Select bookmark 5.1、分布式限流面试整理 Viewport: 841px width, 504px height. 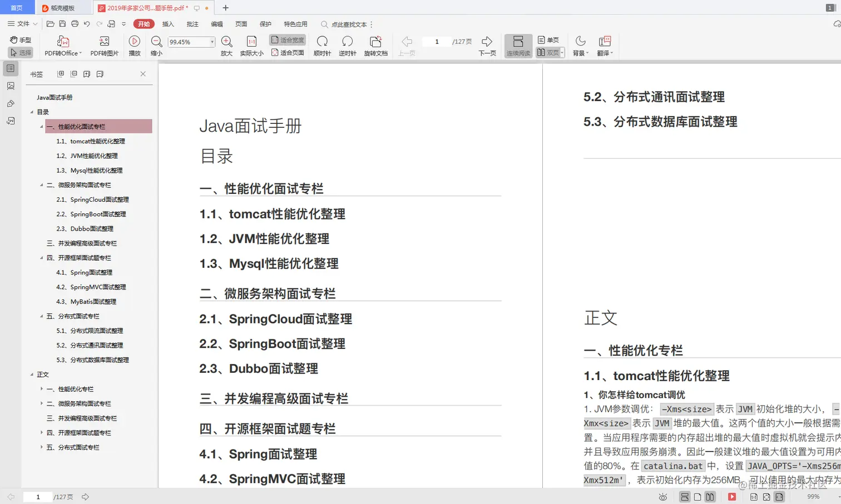click(90, 331)
